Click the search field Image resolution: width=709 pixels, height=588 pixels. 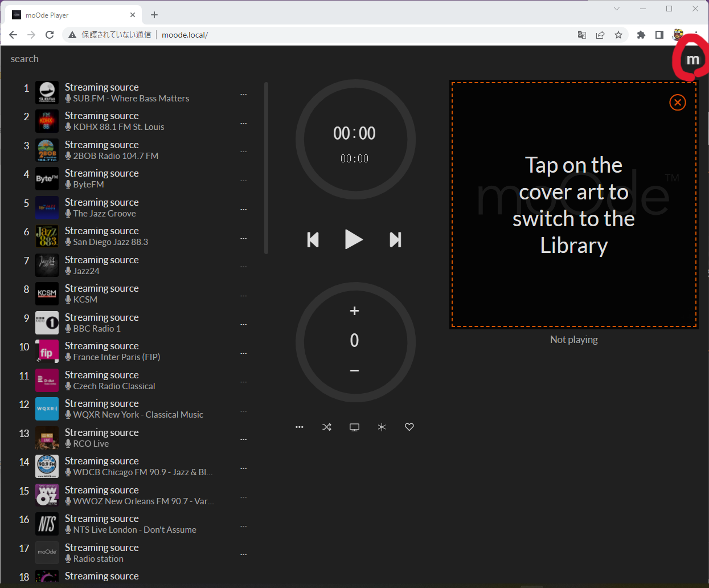[x=24, y=59]
